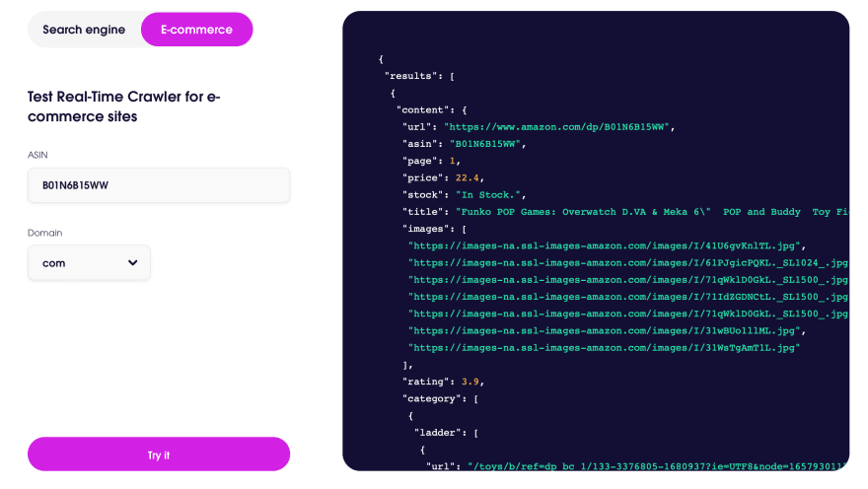Click the ASIN input field
Screen dimensions: 868x489
(159, 185)
